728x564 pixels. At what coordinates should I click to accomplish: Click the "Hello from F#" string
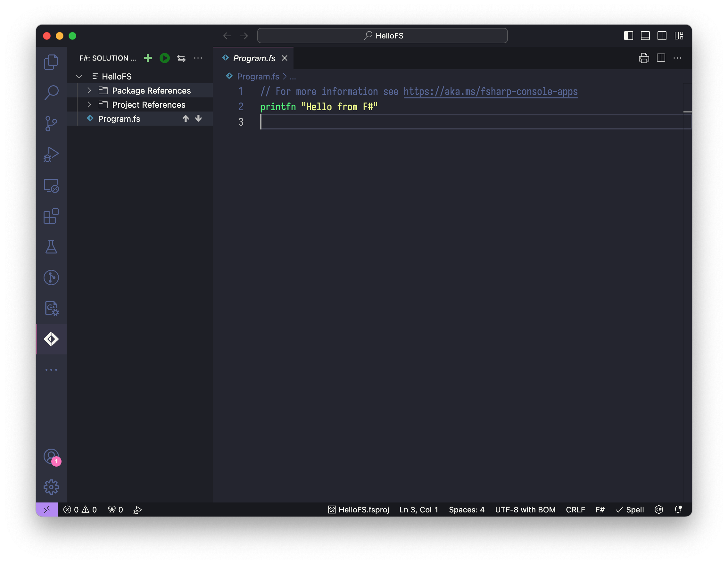pos(339,107)
